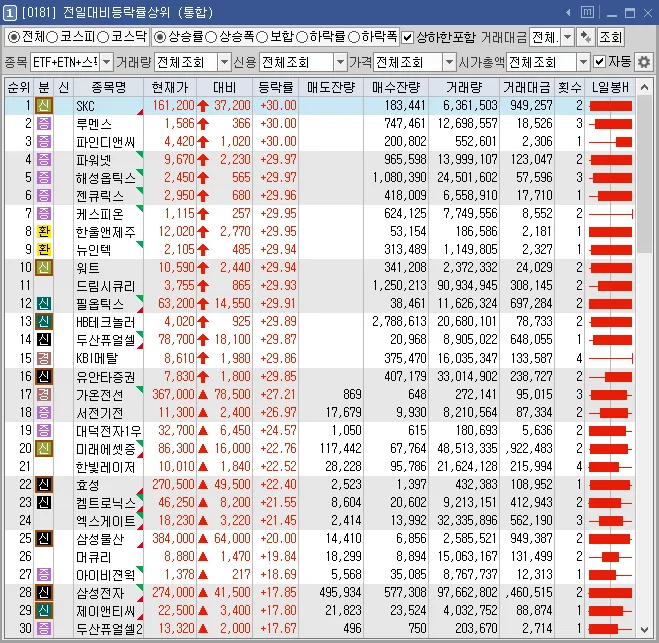Toggle the 자동 auto-refresh checkbox
The height and width of the screenshot is (643, 659).
[600, 62]
